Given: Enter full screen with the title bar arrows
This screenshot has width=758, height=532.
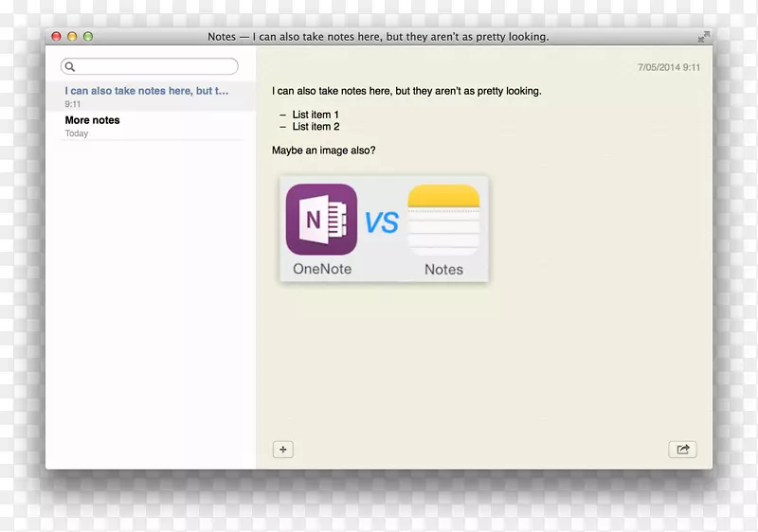Looking at the screenshot, I should click(704, 37).
